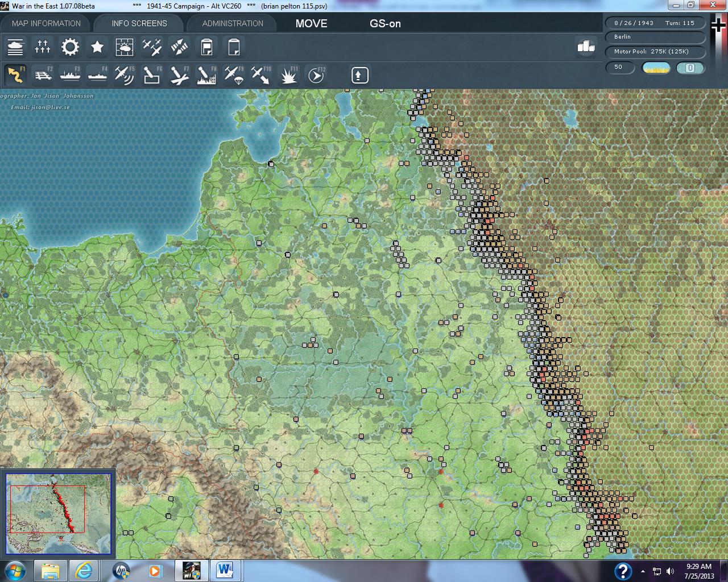Click the blue help question mark tray icon
The image size is (728, 582).
pyautogui.click(x=623, y=571)
